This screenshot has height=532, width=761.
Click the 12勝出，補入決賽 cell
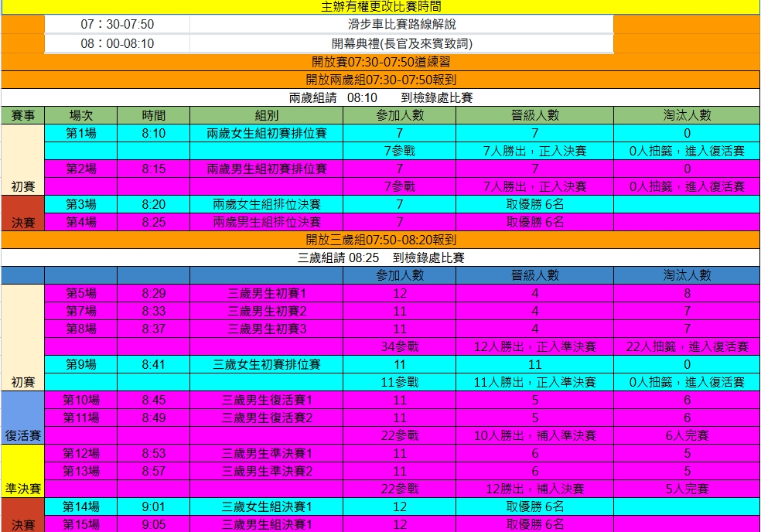[534, 489]
